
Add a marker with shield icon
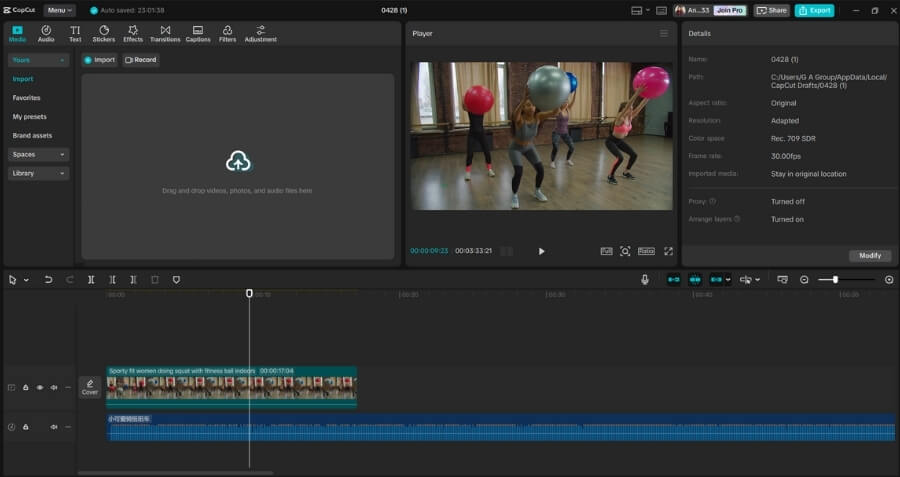176,280
